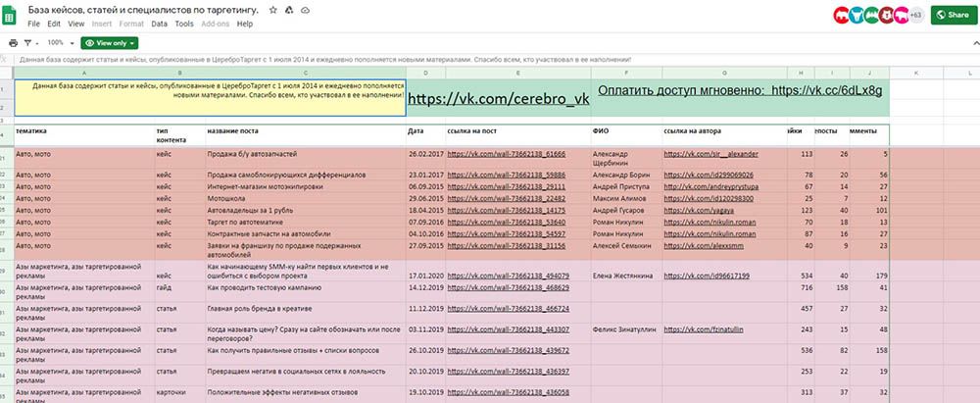Open the pink anonymous viewer avatar
Viewport: 980px width, 403px height.
click(902, 15)
